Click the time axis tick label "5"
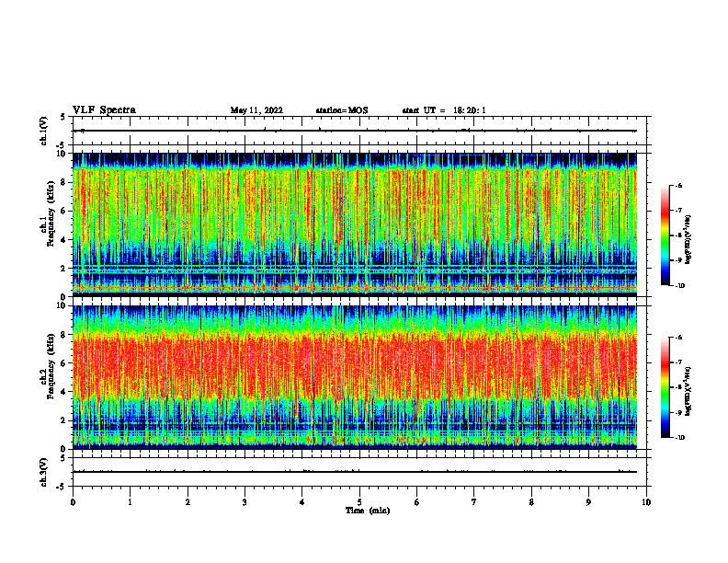728x563 pixels. click(x=359, y=502)
